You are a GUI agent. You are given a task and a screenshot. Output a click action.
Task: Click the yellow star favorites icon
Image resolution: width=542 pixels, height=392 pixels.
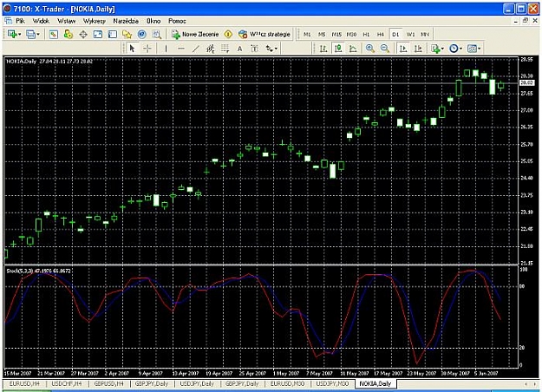coord(127,34)
